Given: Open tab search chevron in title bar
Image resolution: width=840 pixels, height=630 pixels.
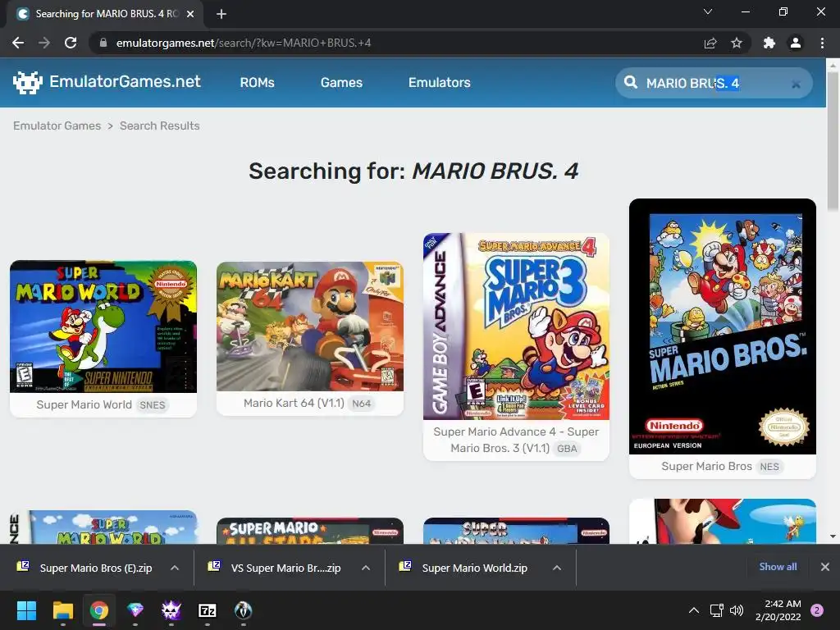Looking at the screenshot, I should coord(708,11).
